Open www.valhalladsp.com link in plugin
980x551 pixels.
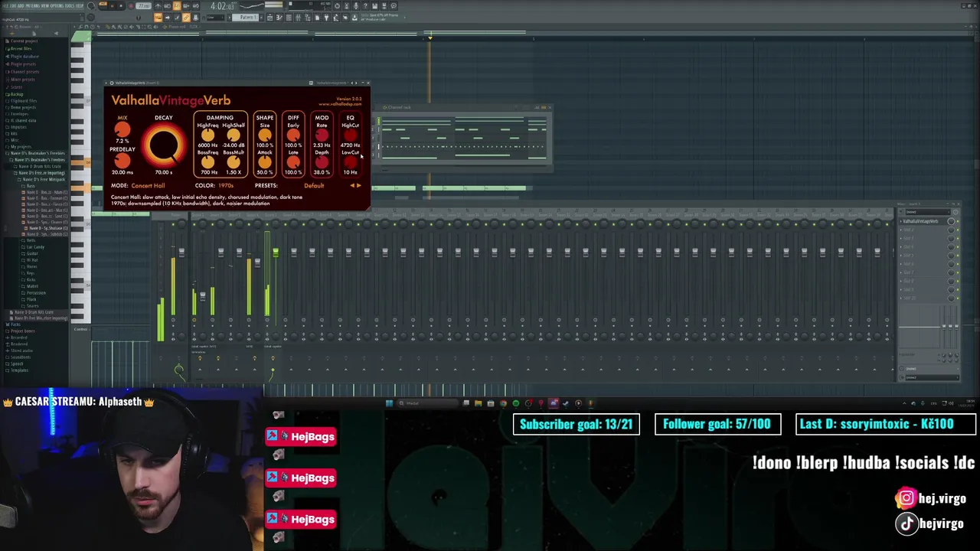click(x=340, y=104)
